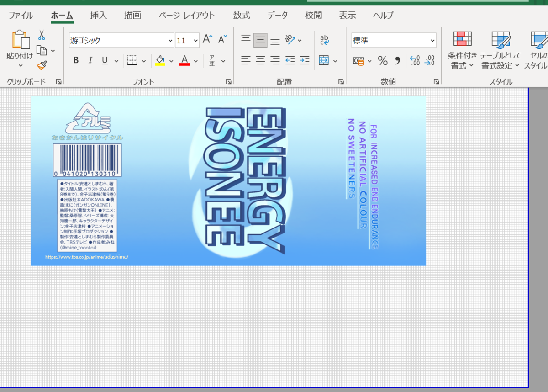Decrease font size with small A icon

click(x=222, y=39)
